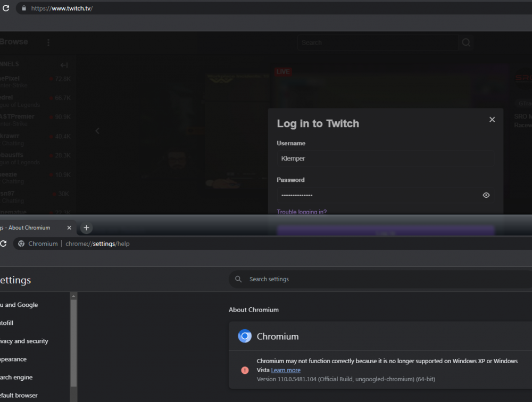Click the Chromium site info icon
Viewport: 532px width, 402px height.
22,244
